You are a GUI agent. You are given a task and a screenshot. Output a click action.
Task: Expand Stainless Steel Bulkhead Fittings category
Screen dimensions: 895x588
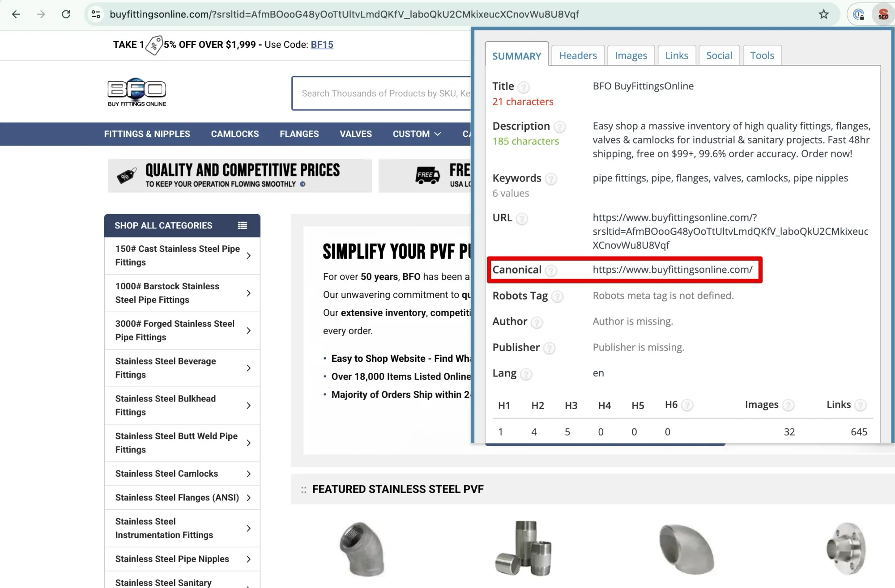[x=248, y=406]
